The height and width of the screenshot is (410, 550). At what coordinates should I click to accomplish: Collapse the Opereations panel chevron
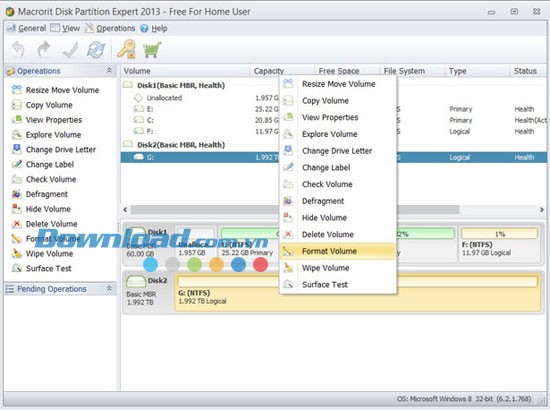(109, 70)
